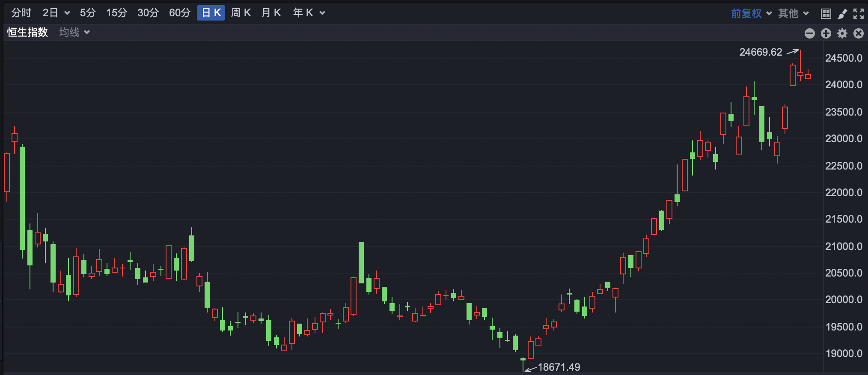The width and height of the screenshot is (868, 375).
Task: Click the 18671.49 lowest-price candle label
Action: 559,367
